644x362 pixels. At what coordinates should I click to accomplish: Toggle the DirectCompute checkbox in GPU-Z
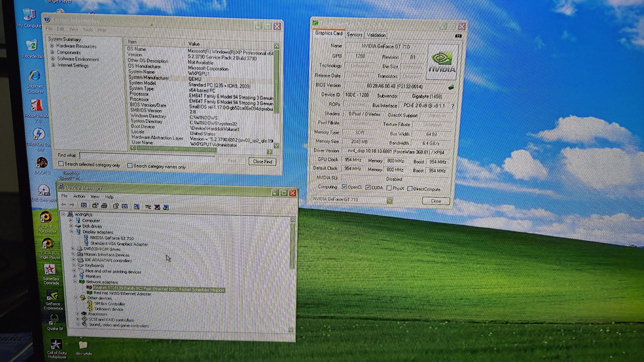click(410, 189)
